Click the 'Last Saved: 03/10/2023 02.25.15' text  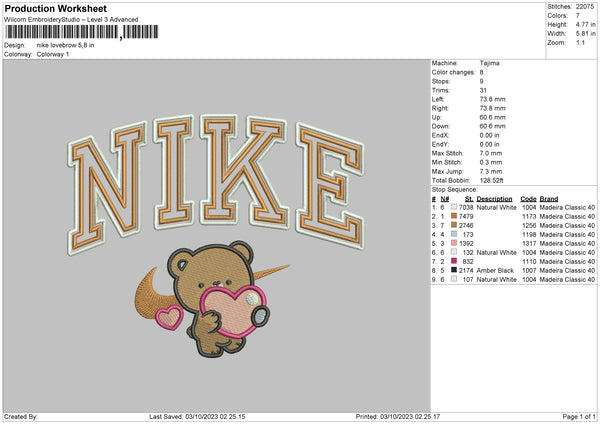point(197,416)
